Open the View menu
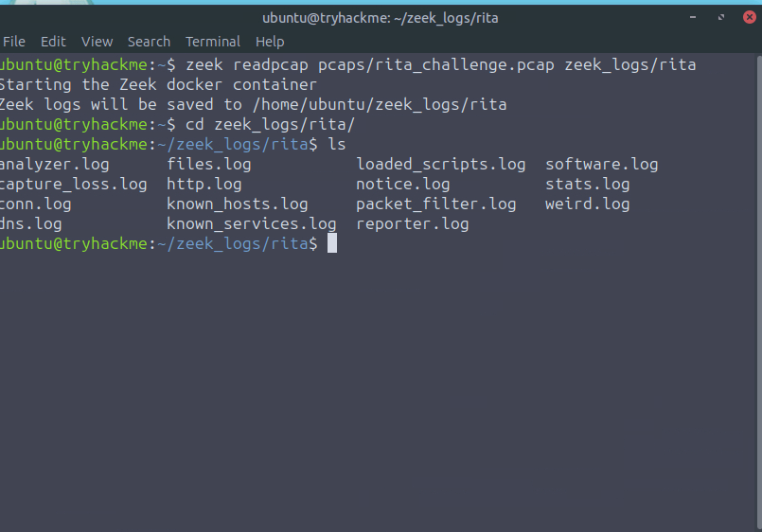Screen dimensions: 762x532 (97, 42)
